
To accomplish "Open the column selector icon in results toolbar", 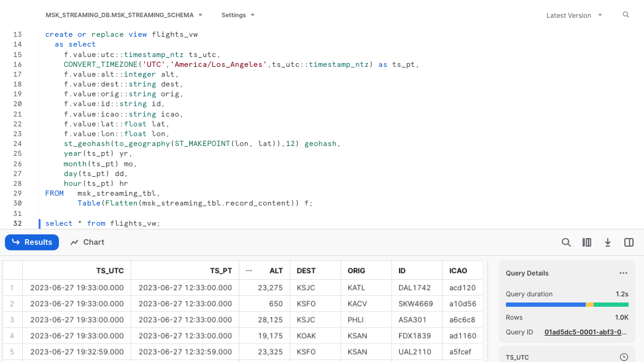I will pyautogui.click(x=587, y=242).
